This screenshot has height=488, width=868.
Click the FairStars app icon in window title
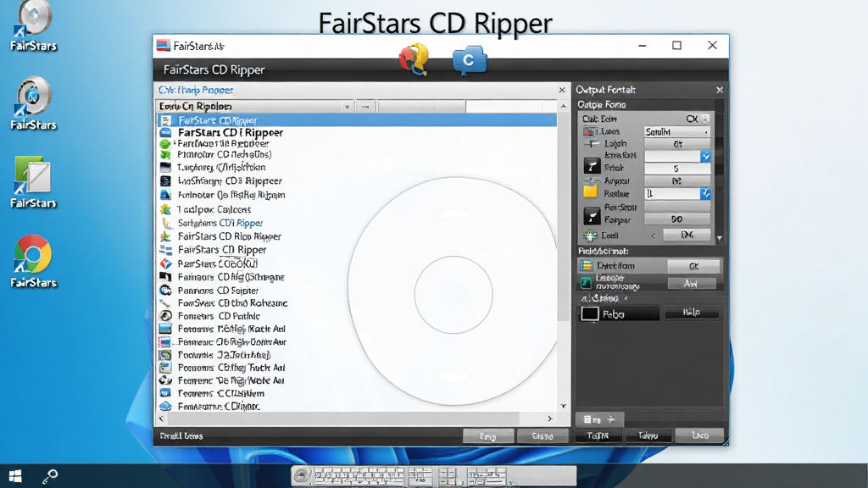[x=164, y=46]
